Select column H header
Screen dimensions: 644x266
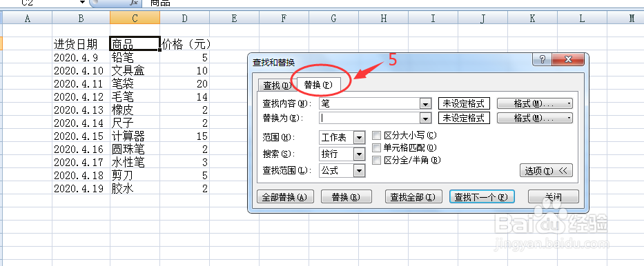point(383,18)
